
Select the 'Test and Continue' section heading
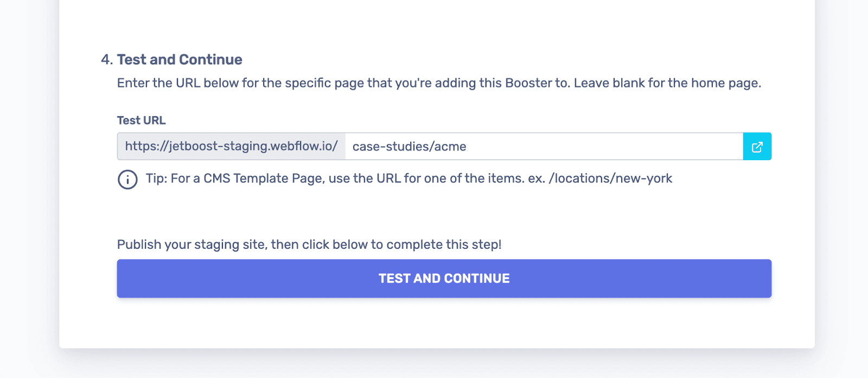(x=179, y=60)
